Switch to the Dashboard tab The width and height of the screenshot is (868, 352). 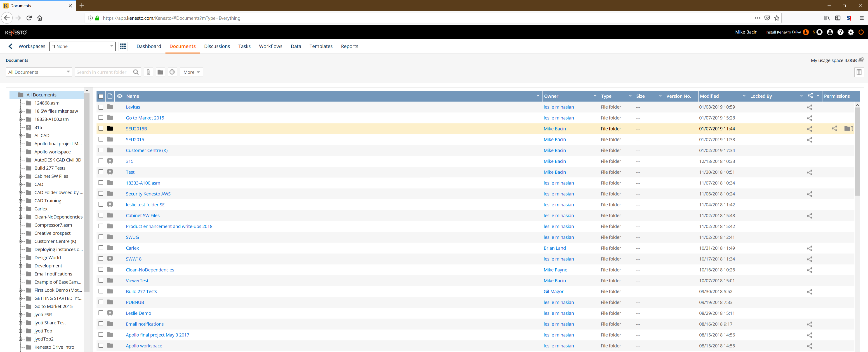tap(149, 46)
